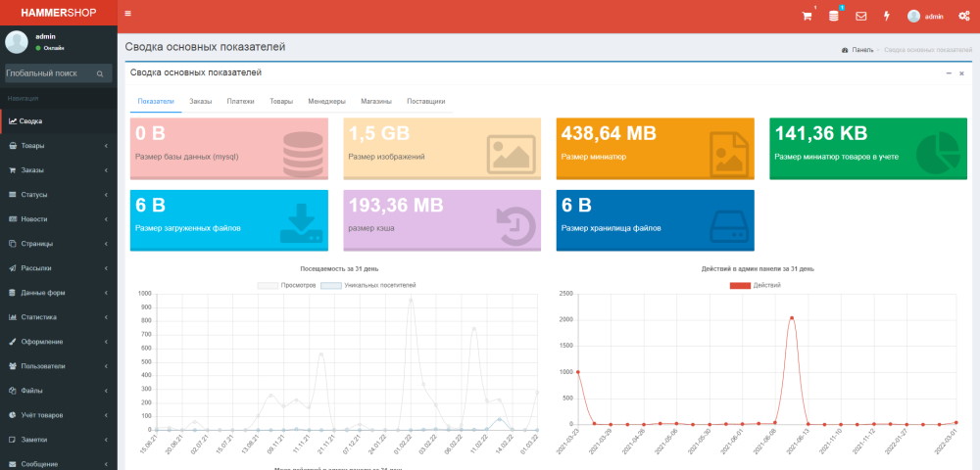Switch to the Заказы tab in summary panel
The width and height of the screenshot is (980, 470).
click(201, 101)
